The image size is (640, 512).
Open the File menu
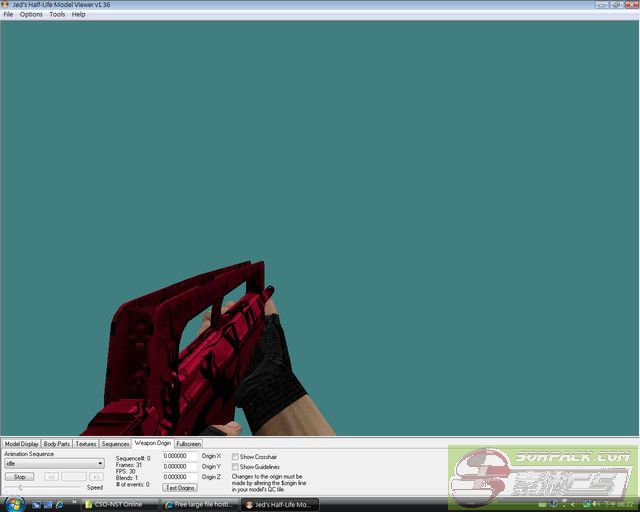pyautogui.click(x=8, y=14)
